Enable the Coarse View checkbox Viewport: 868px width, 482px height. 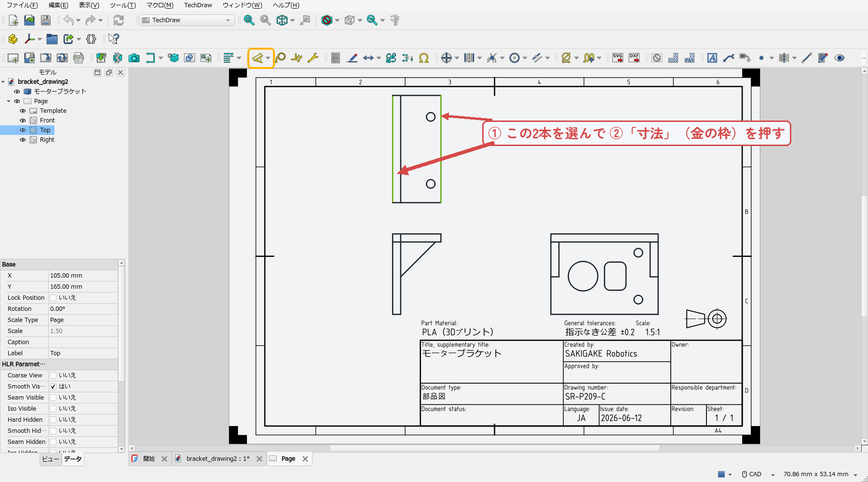(x=53, y=375)
